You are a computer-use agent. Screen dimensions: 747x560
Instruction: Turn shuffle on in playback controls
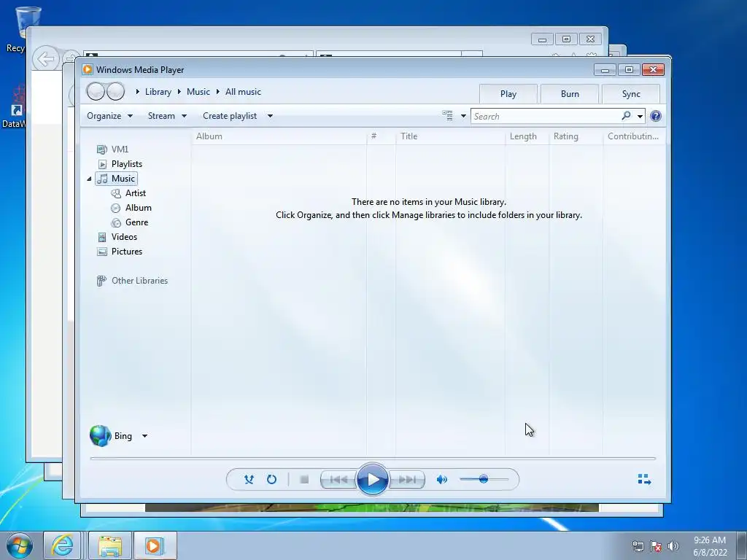click(249, 480)
